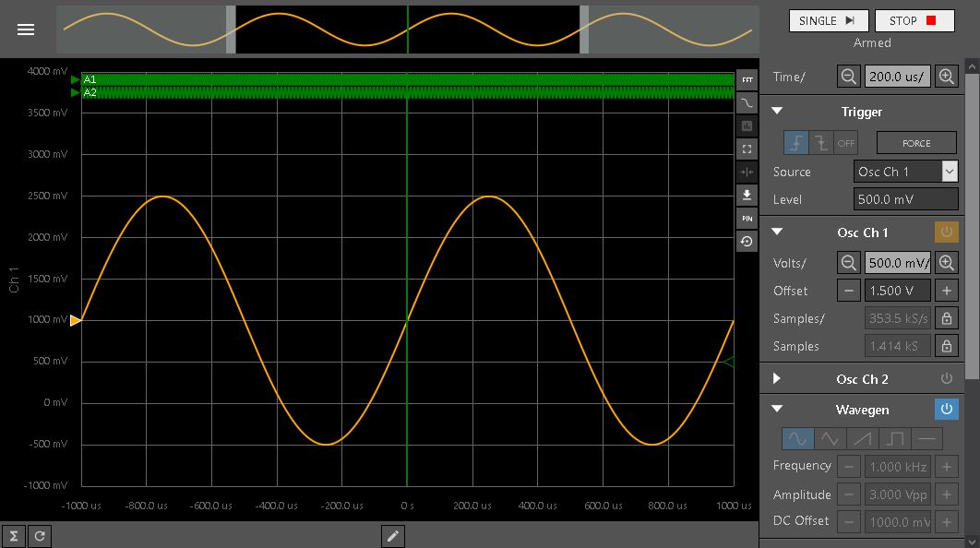Edit the Volts/ 500.0 mV field
This screenshot has width=980, height=548.
(898, 263)
